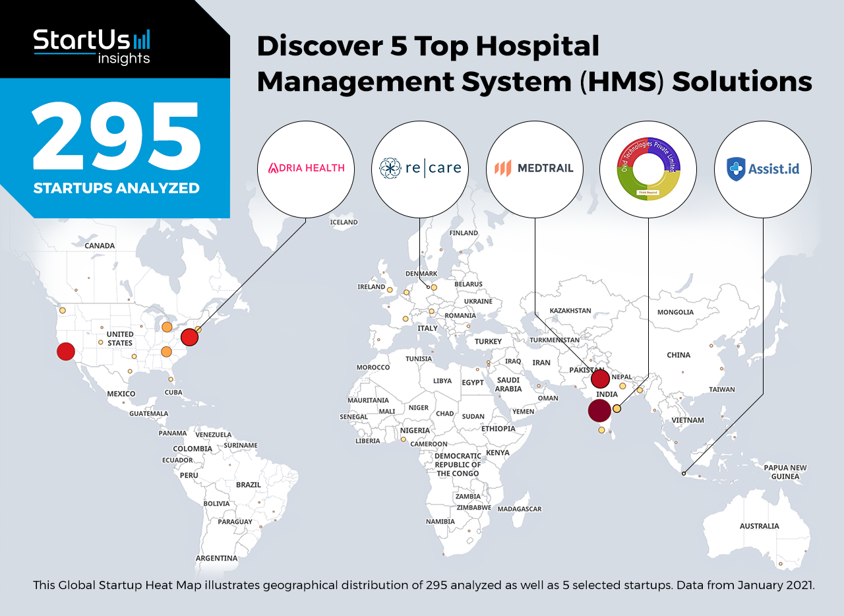Click the CHINA map label
The width and height of the screenshot is (844, 616).
[x=678, y=355]
